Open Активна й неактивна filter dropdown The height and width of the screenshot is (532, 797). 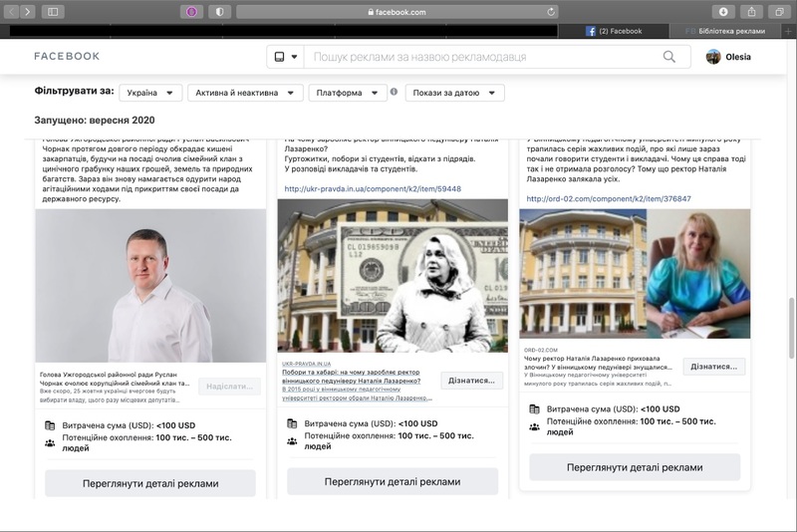(245, 93)
